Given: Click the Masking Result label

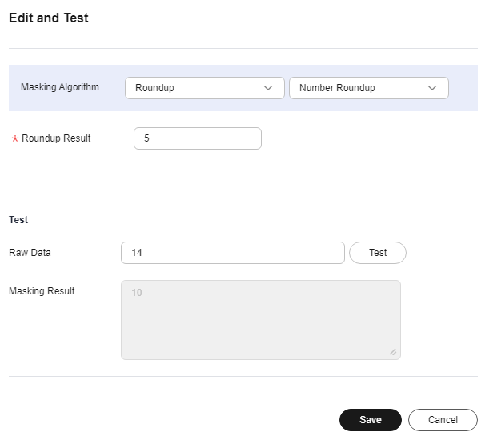Looking at the screenshot, I should 42,291.
